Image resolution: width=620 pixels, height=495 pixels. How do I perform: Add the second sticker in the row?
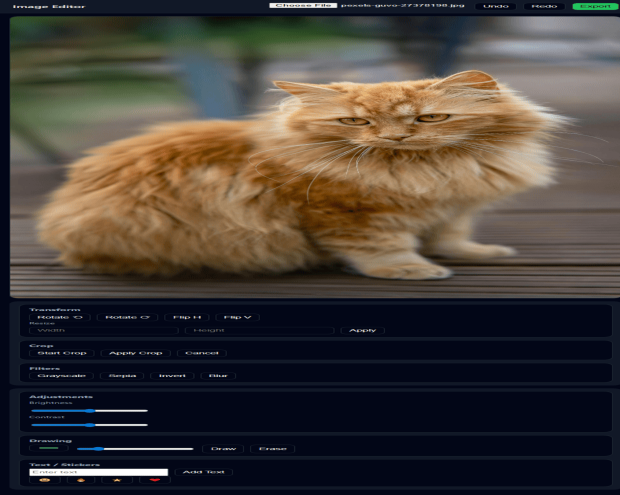click(81, 481)
